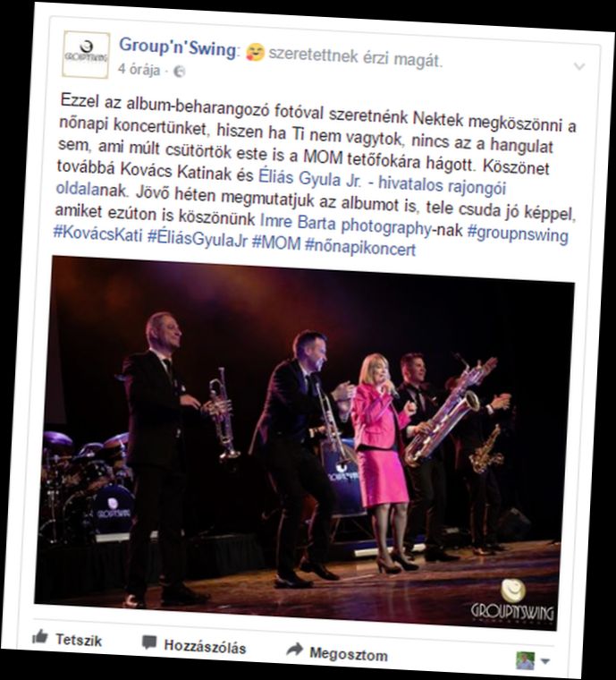This screenshot has width=616, height=680.
Task: Open the '4 órája' timestamp link
Action: coord(139,70)
